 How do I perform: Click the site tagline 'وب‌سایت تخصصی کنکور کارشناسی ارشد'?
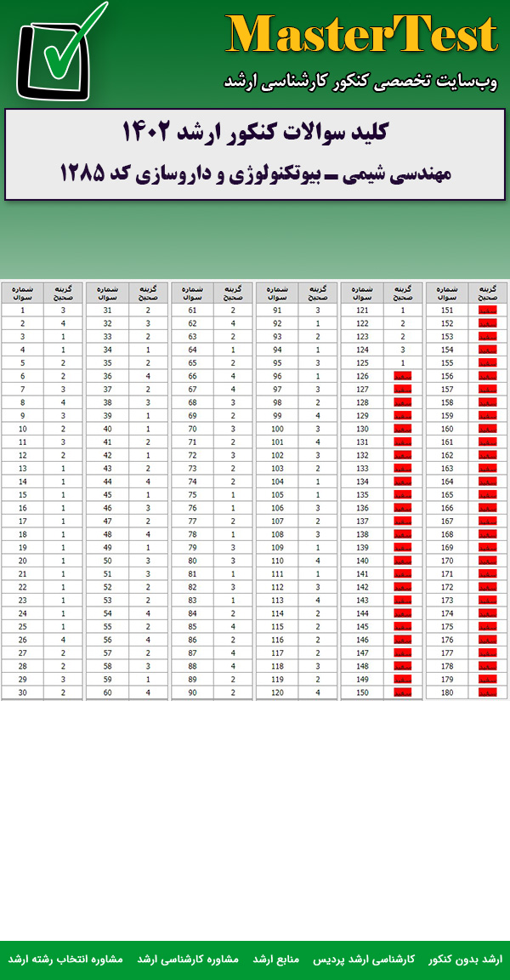pos(360,81)
